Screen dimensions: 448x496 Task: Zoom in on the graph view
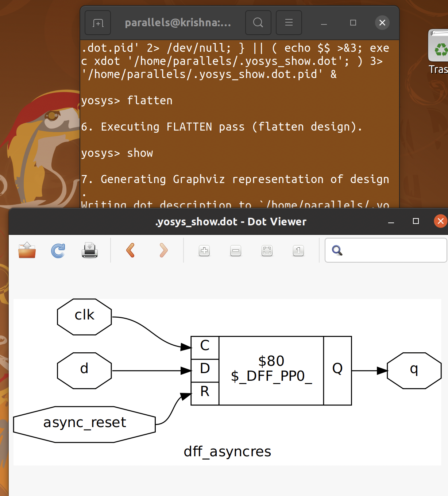[204, 251]
